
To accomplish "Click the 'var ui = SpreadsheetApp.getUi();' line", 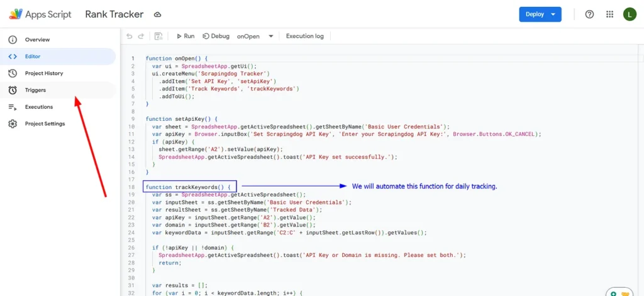I will (x=204, y=66).
